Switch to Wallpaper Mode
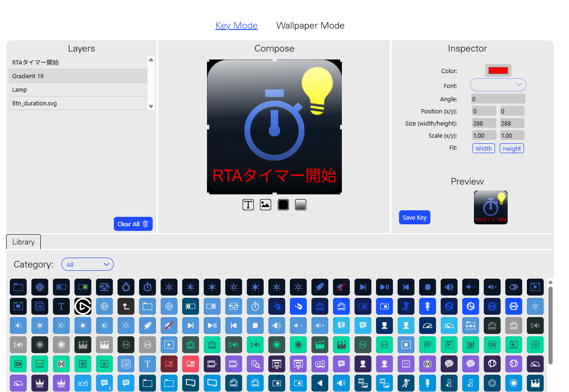Screen dimensions: 569x392 (x=310, y=26)
